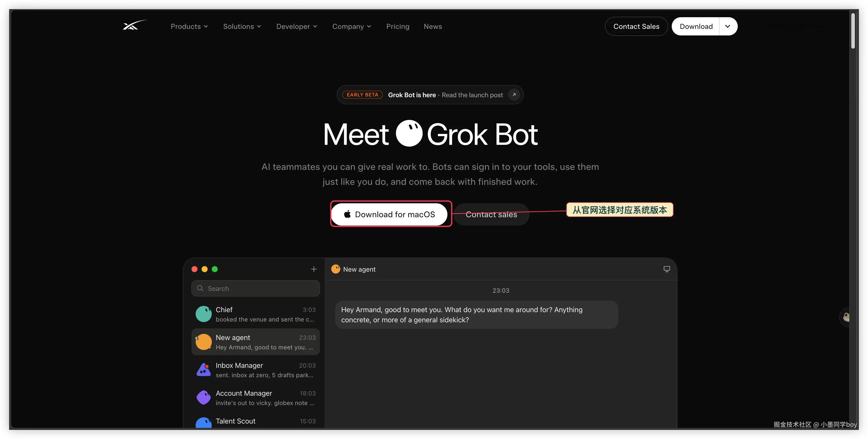
Task: Click the red close dot of mock window
Action: [194, 269]
